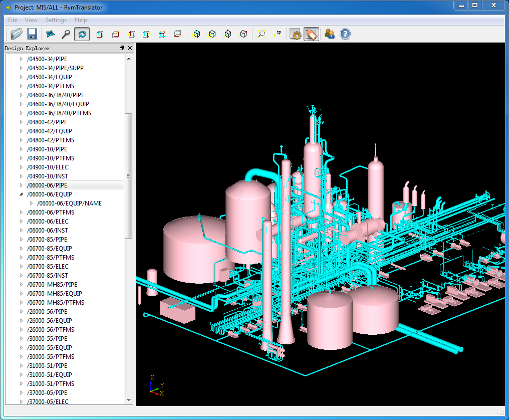Click the open folder toolbar icon
Viewport: 509px width, 420px height.
tap(17, 34)
